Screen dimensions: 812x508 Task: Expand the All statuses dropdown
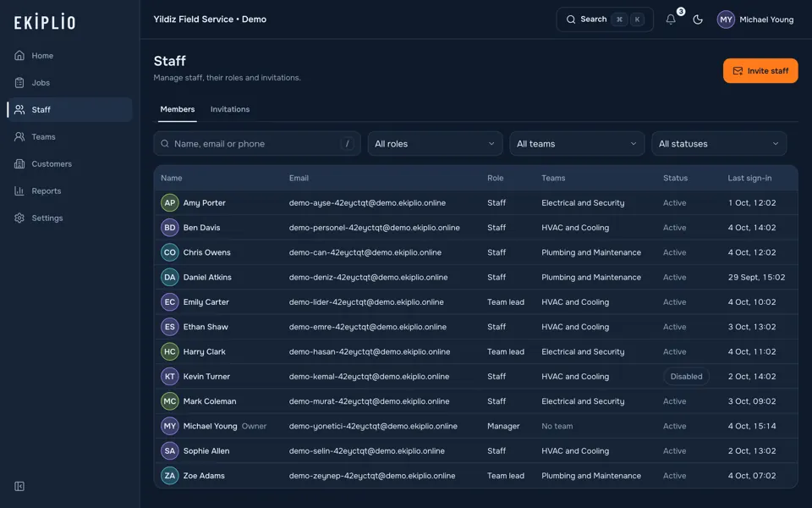click(719, 144)
